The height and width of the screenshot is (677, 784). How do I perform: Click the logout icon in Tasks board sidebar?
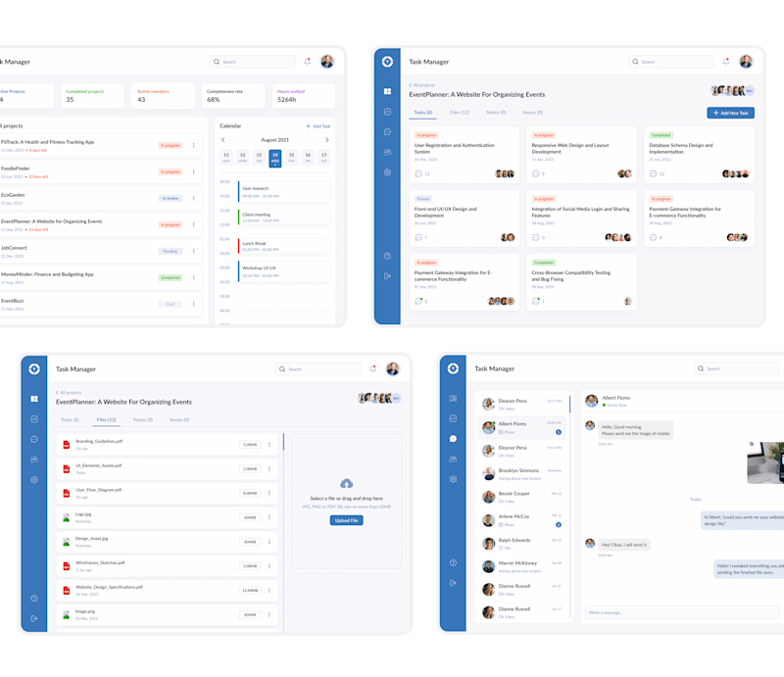[x=387, y=276]
